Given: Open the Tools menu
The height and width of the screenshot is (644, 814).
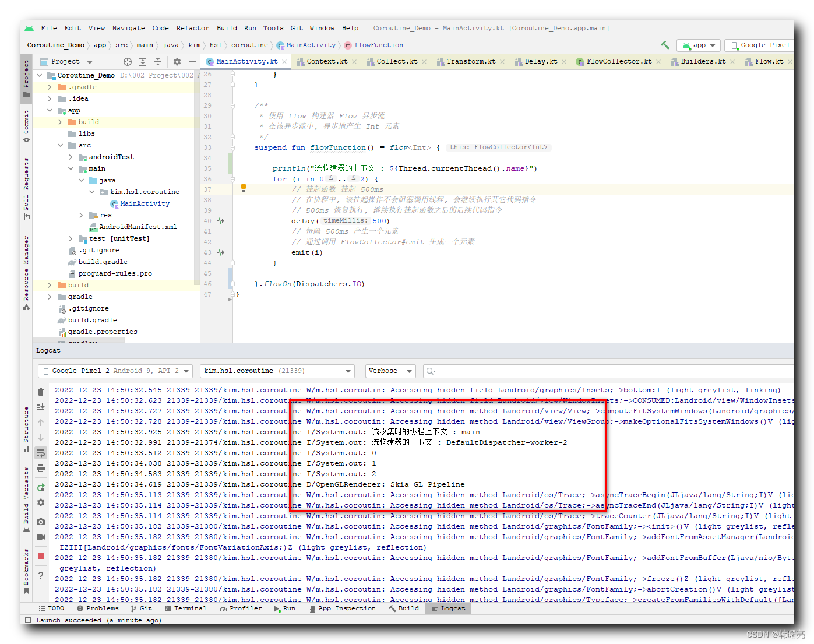Looking at the screenshot, I should click(x=273, y=28).
